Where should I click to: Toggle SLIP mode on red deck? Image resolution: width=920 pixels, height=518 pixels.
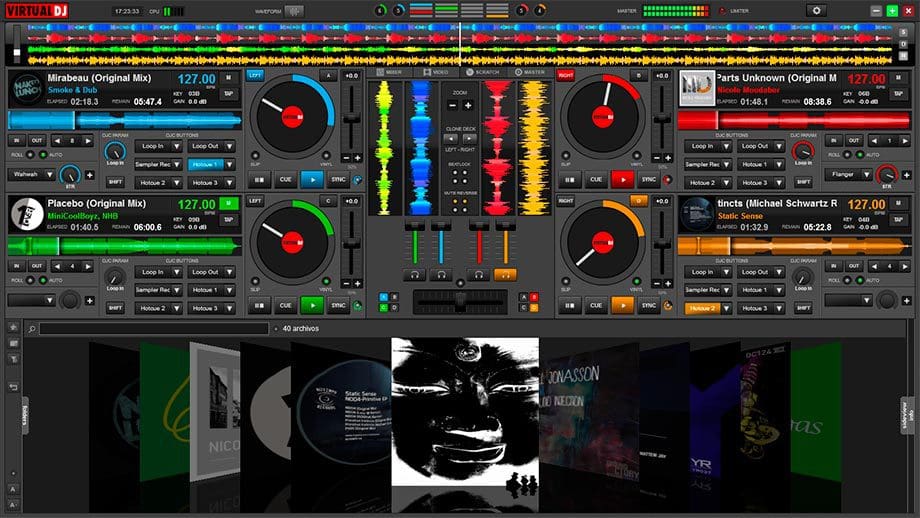click(566, 156)
